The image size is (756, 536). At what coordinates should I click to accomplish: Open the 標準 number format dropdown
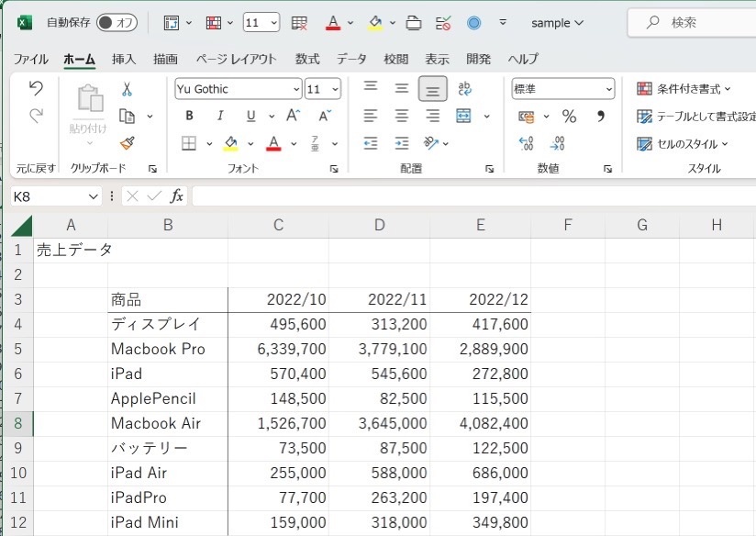pos(608,89)
